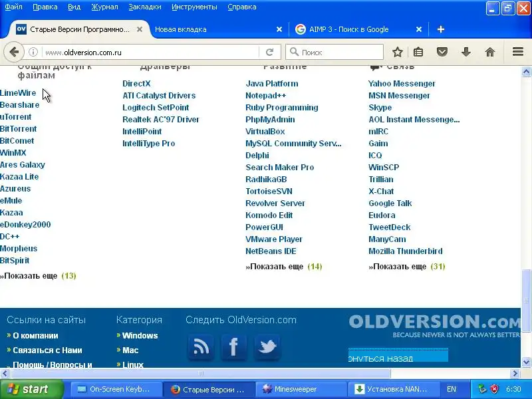Expand 'Показать еще (13)' file sharing list
The width and height of the screenshot is (532, 399).
tap(38, 276)
